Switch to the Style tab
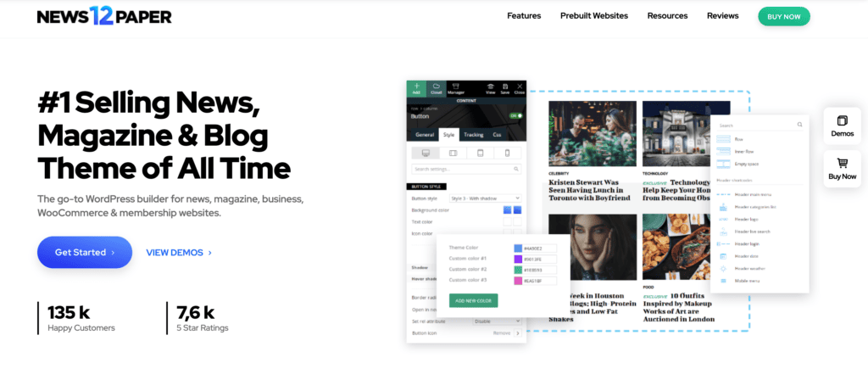Viewport: 868px width, 380px height. point(448,135)
